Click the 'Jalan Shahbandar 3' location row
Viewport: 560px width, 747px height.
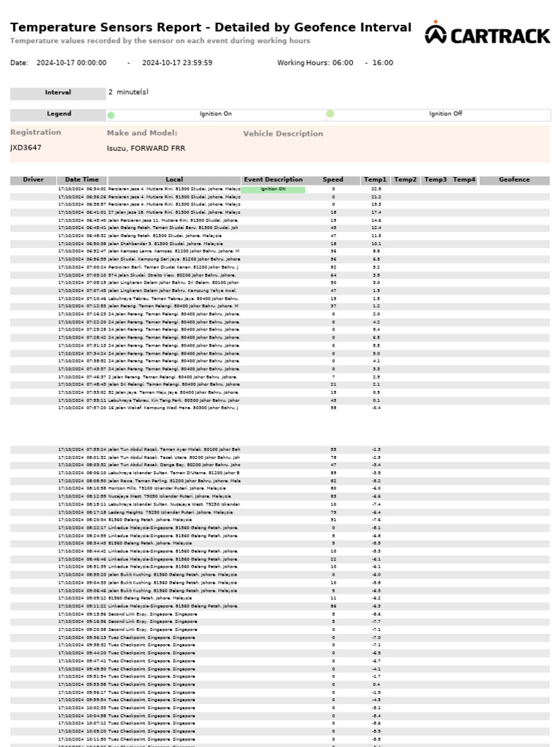[x=280, y=244]
